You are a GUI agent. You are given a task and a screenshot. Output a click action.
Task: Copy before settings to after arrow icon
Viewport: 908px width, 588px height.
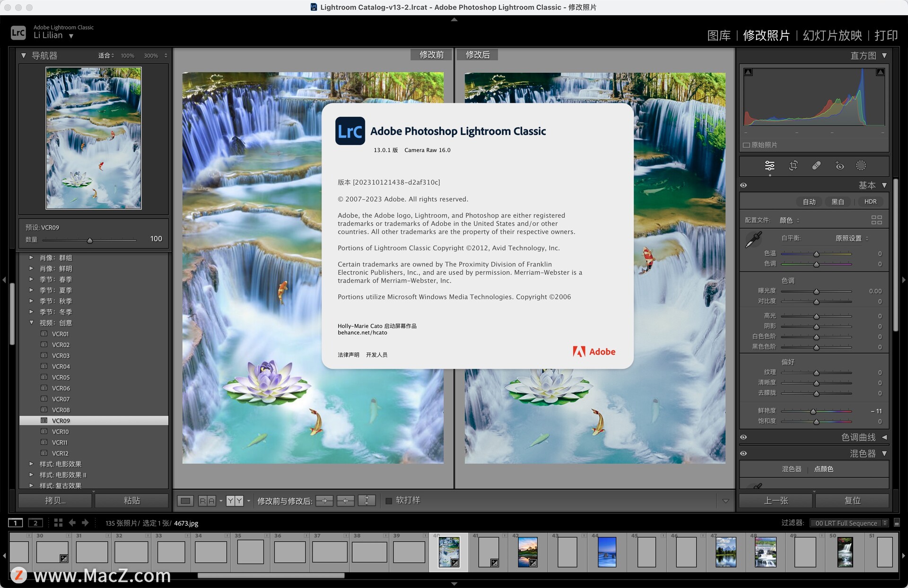coord(324,501)
